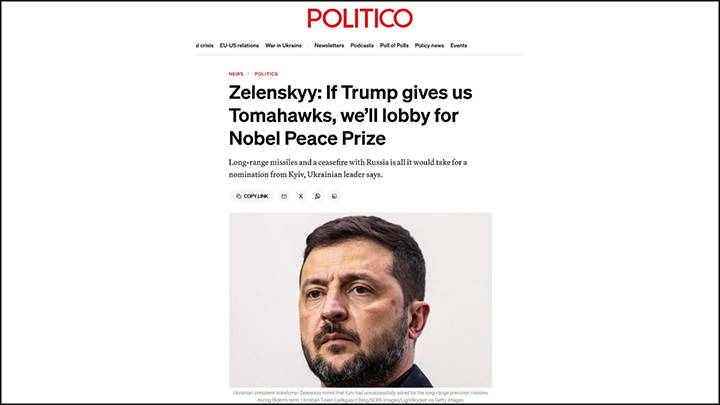The width and height of the screenshot is (720, 405).
Task: Go to Newsletters section
Action: [x=329, y=45]
